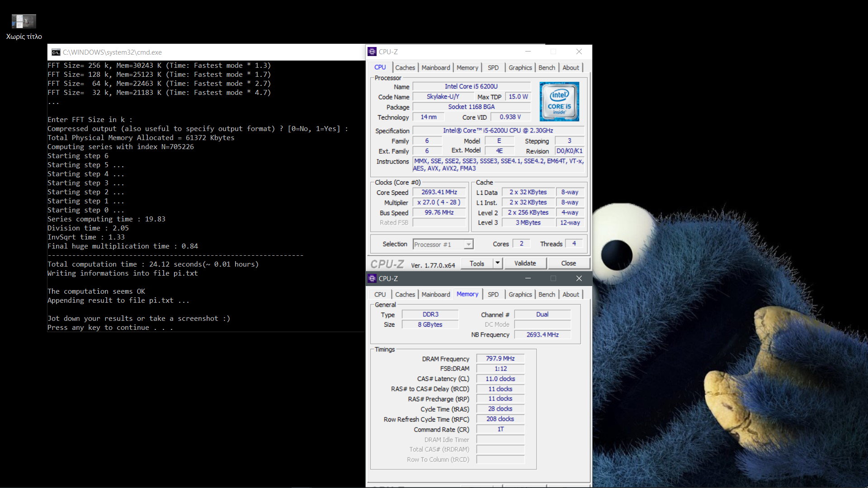The image size is (868, 488).
Task: Switch to Mainboard tab in top CPU-Z window
Action: pos(436,68)
